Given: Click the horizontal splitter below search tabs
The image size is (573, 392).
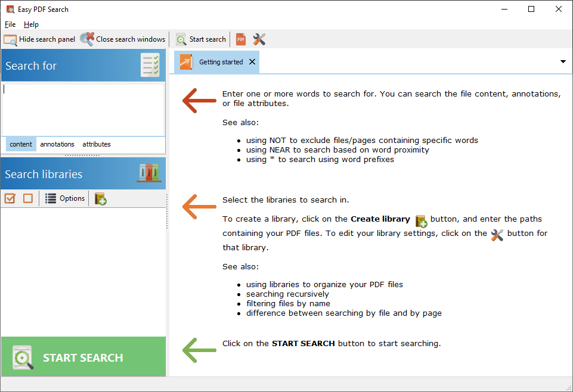Looking at the screenshot, I should pyautogui.click(x=83, y=155).
